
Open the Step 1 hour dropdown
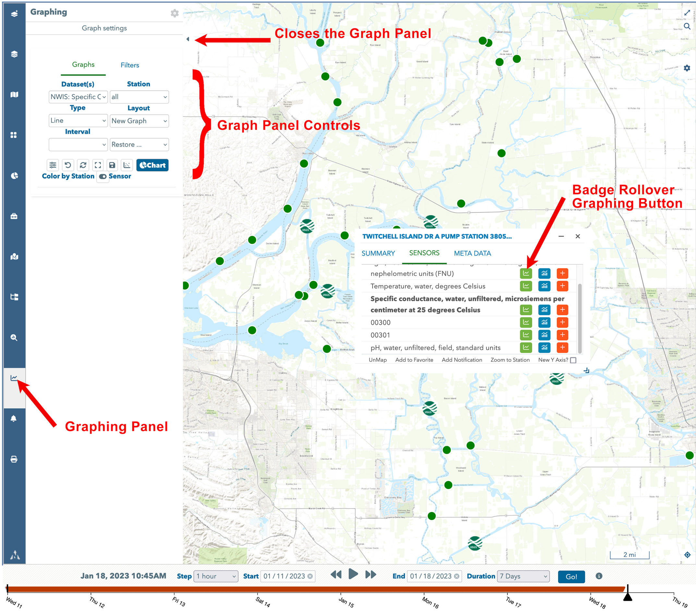point(215,576)
